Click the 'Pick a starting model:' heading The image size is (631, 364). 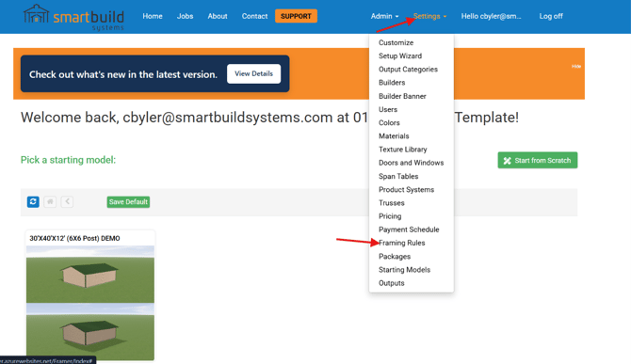[68, 160]
